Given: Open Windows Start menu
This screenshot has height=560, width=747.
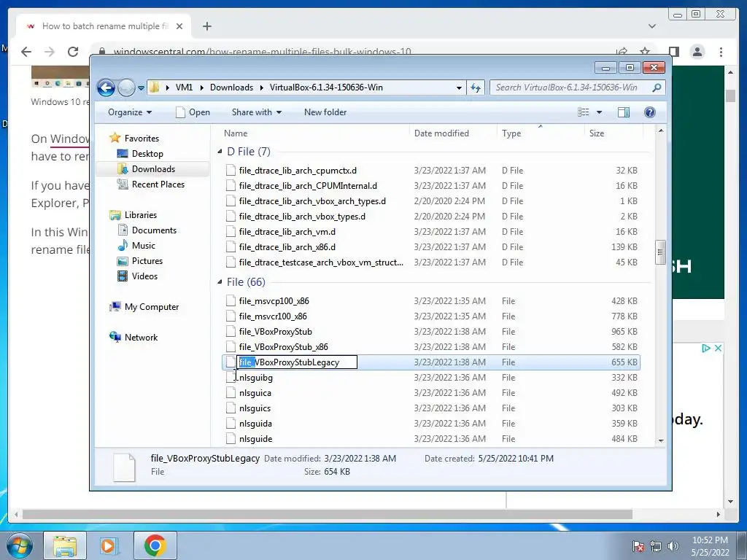Looking at the screenshot, I should click(x=20, y=545).
